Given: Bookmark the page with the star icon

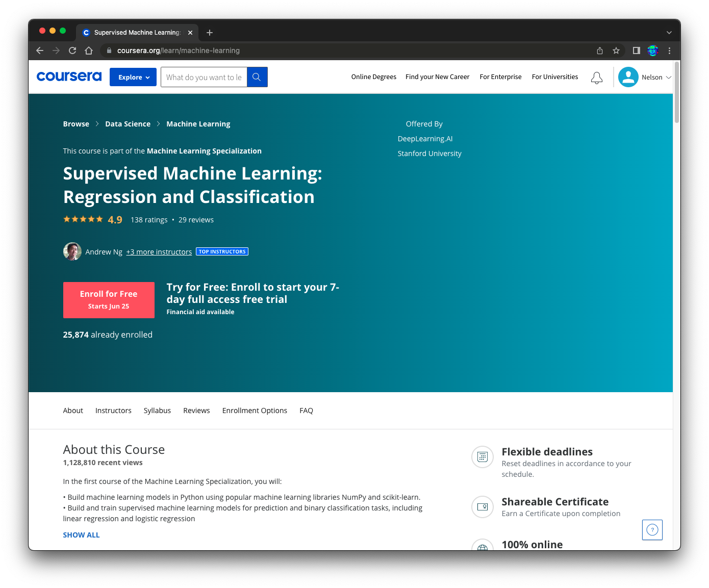Looking at the screenshot, I should tap(616, 50).
